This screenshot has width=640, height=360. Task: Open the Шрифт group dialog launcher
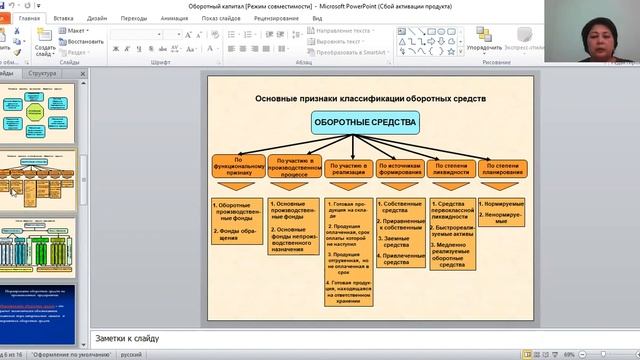click(219, 63)
